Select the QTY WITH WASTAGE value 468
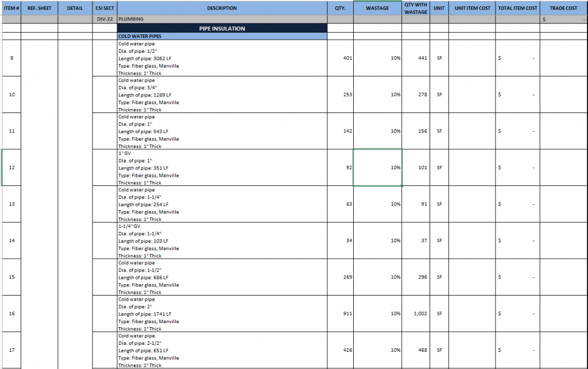 416,350
